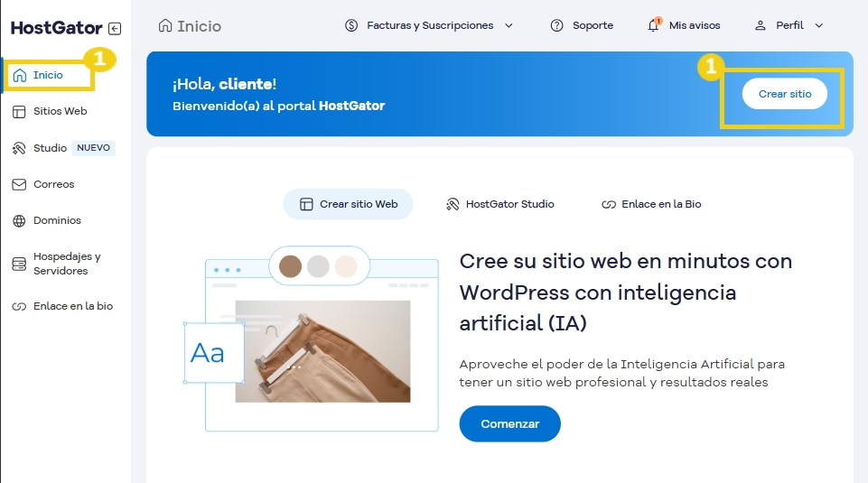Click the NUEVO badge next to Studio
Screen dimensions: 868x483
pyautogui.click(x=94, y=148)
